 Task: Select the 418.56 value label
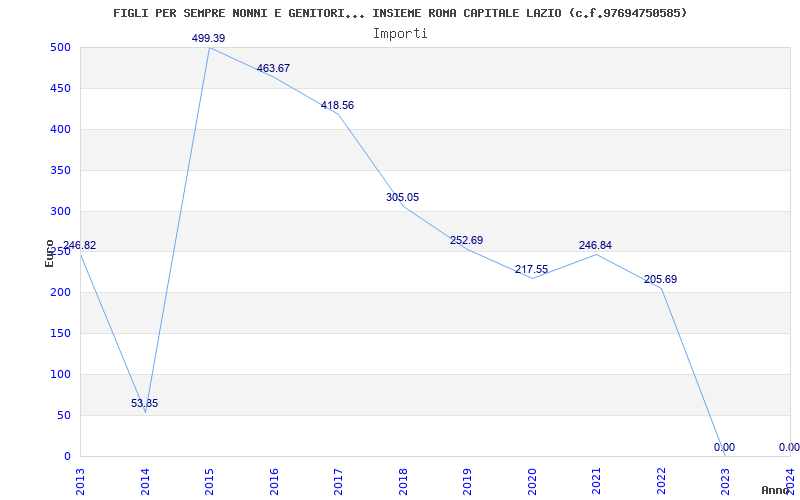pos(337,106)
